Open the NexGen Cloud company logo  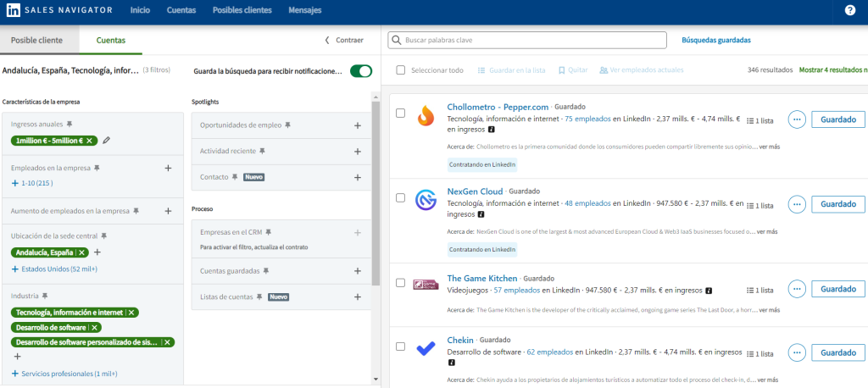(x=426, y=201)
